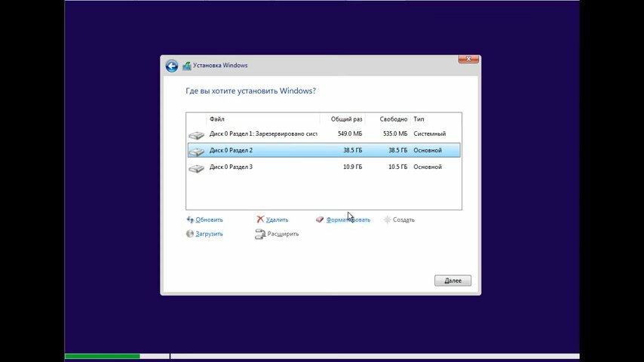Click the red X Удалить icon
Image resolution: width=644 pixels, height=362 pixels.
coord(260,219)
